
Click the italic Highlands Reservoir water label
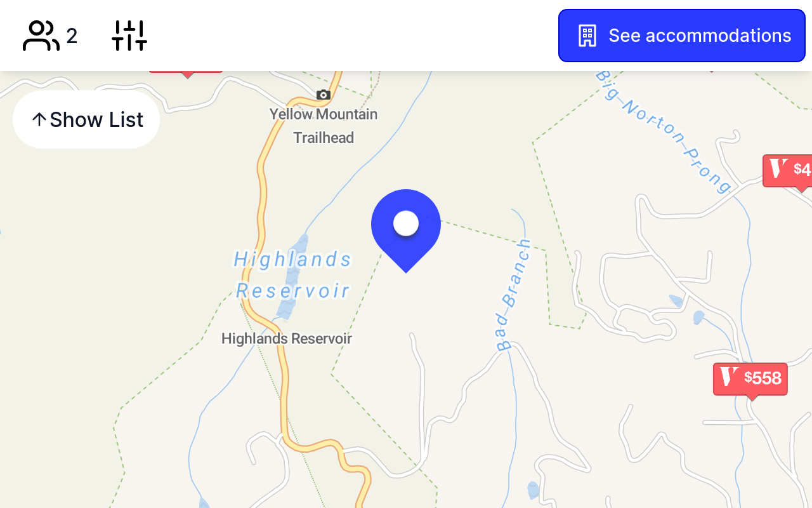click(x=292, y=275)
